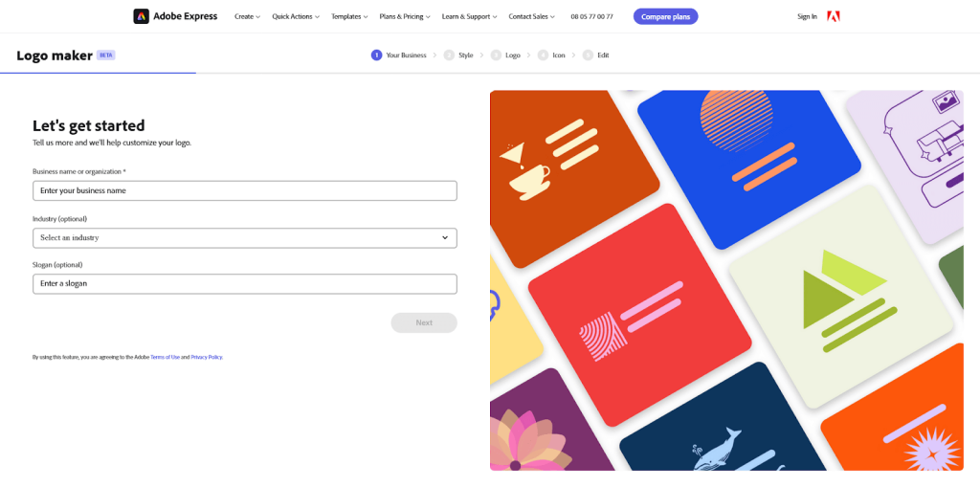Click the Next button

[x=424, y=322]
